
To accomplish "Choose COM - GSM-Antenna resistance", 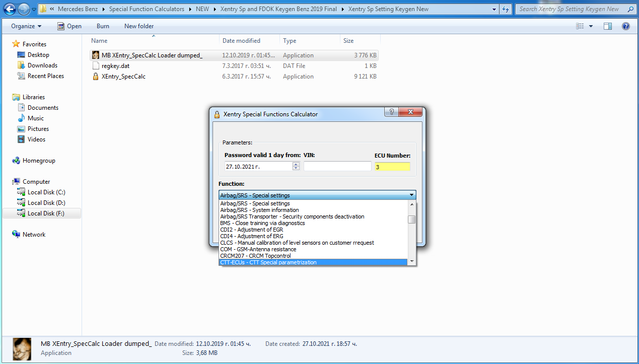I will pyautogui.click(x=313, y=249).
